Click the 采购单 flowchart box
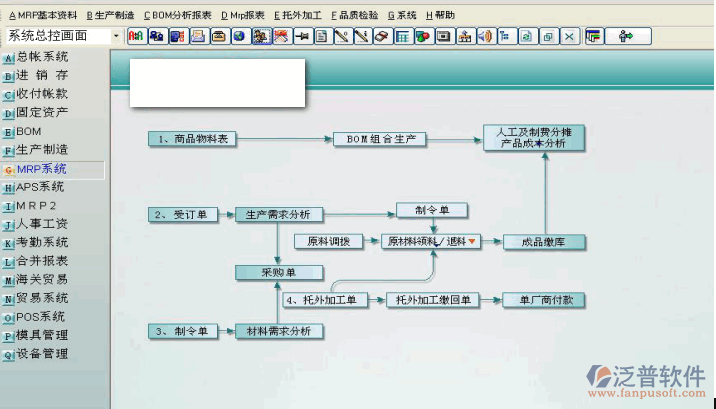The image size is (716, 409). click(x=279, y=272)
